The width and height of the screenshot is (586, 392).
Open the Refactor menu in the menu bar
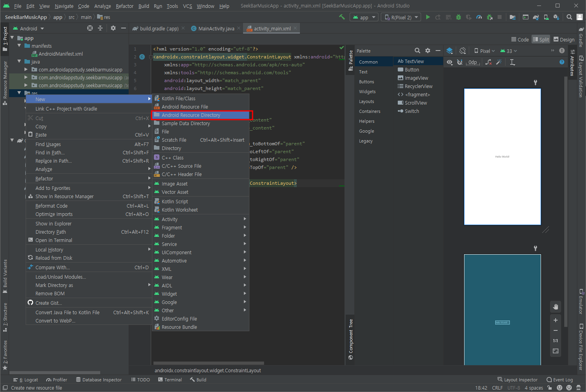[x=125, y=6]
